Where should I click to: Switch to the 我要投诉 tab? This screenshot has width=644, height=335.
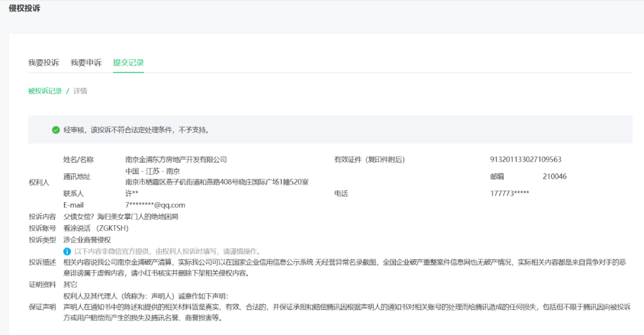coord(44,63)
